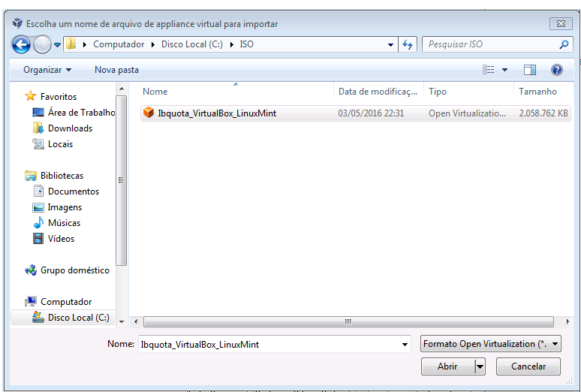Select Grupo doméstico in navigation pane
Image resolution: width=581 pixels, height=392 pixels.
click(x=75, y=270)
